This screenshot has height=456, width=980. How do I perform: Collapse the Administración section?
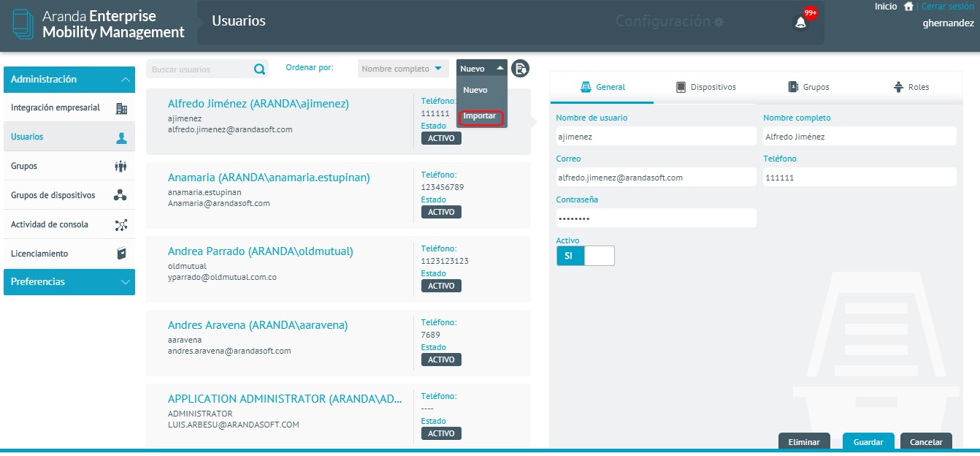coord(69,79)
